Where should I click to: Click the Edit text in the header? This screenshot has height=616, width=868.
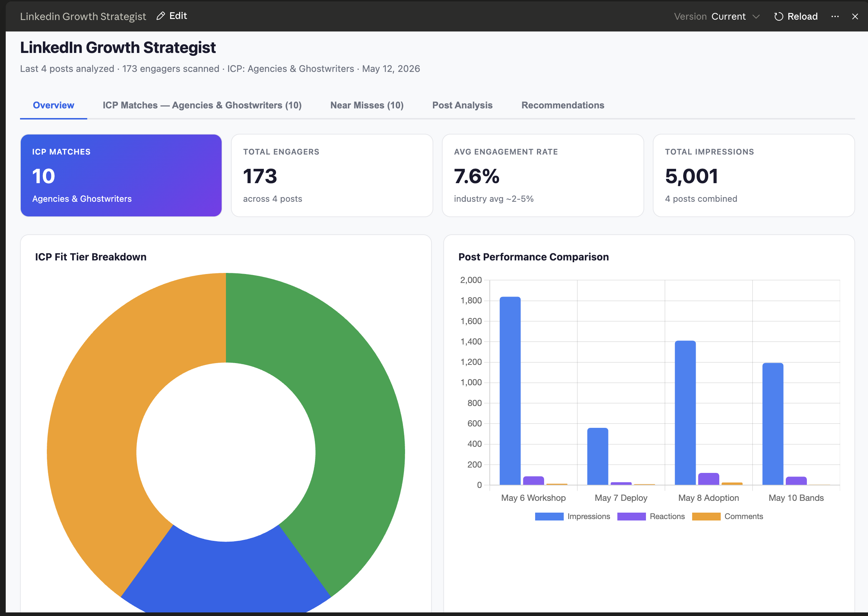coord(178,16)
